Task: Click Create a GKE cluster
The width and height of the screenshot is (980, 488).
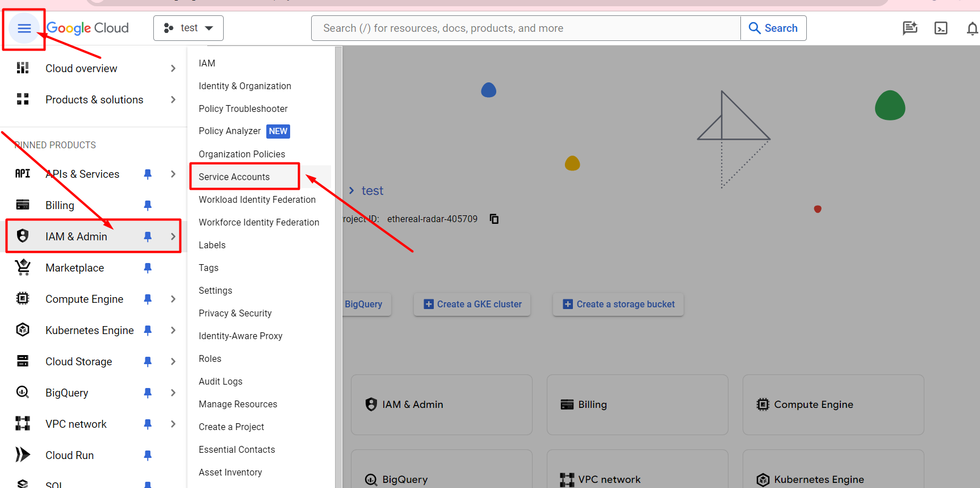Action: pos(472,304)
